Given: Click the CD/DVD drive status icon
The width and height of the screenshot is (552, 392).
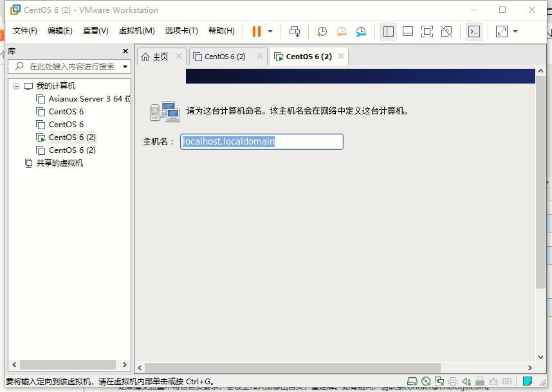Looking at the screenshot, I should coord(426,381).
